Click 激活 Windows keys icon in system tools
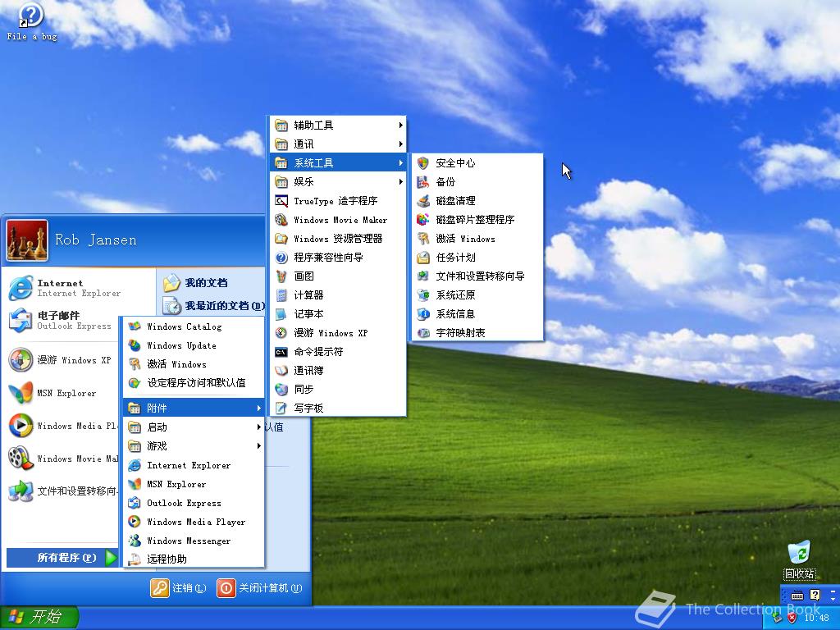840x630 pixels. 422,239
